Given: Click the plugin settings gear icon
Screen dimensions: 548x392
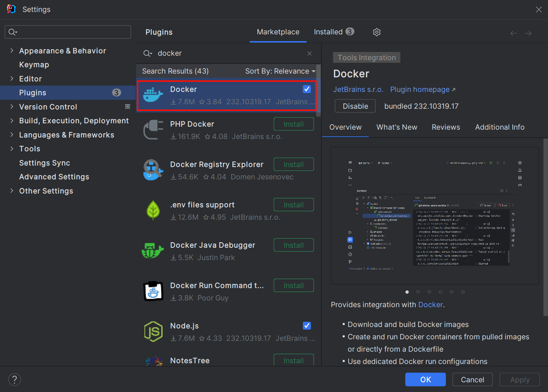Looking at the screenshot, I should click(376, 32).
